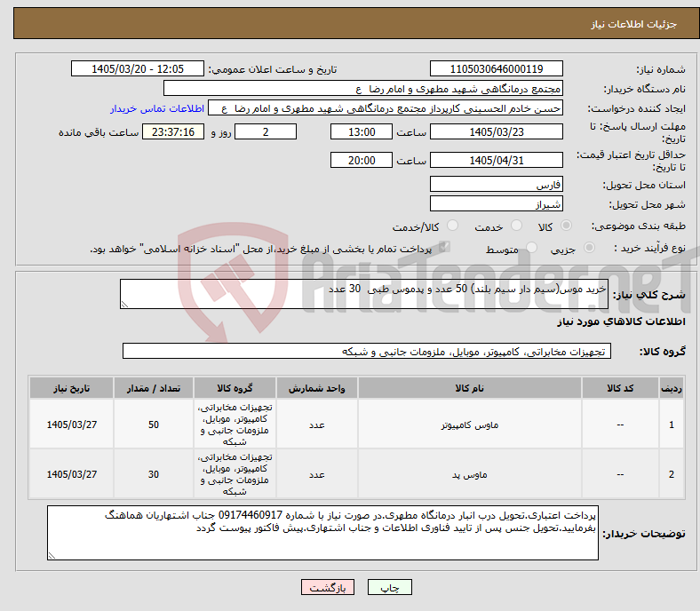Click the unit عدد in ماوس پد row
This screenshot has width=700, height=611.
click(x=316, y=474)
